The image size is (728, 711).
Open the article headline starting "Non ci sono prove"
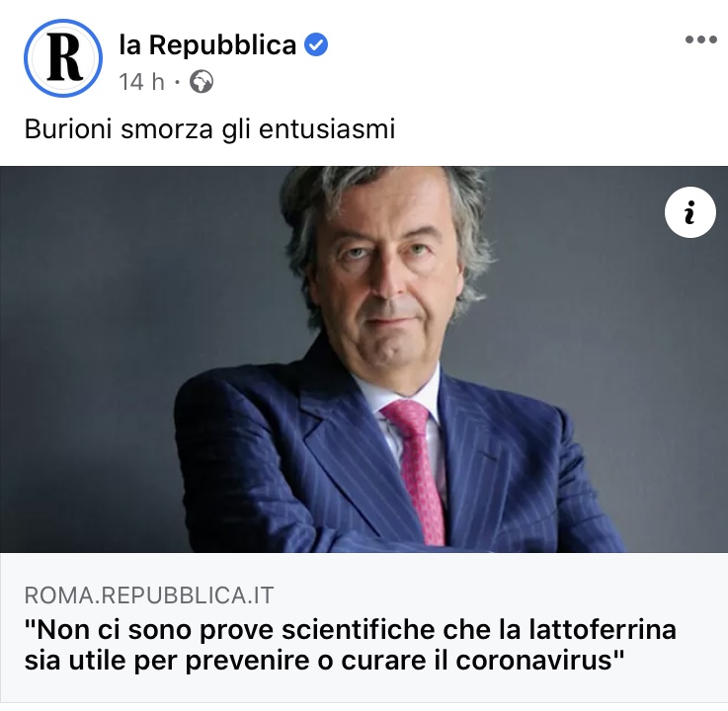[x=350, y=645]
